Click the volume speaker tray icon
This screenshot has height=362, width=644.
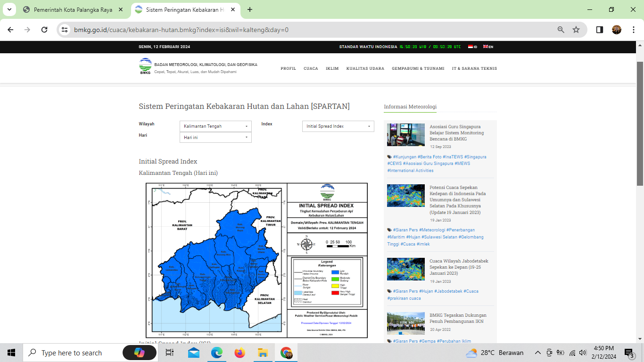click(583, 353)
